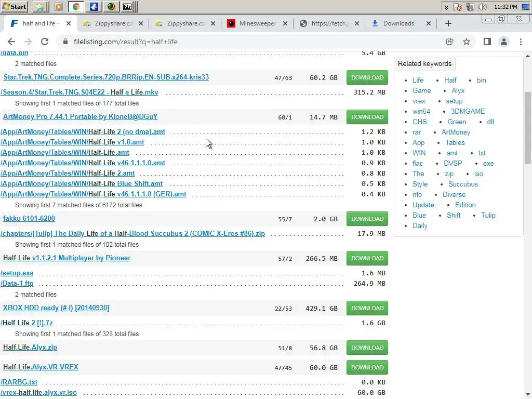Close the first Zippyshare tab
This screenshot has height=399, width=532.
tap(141, 23)
